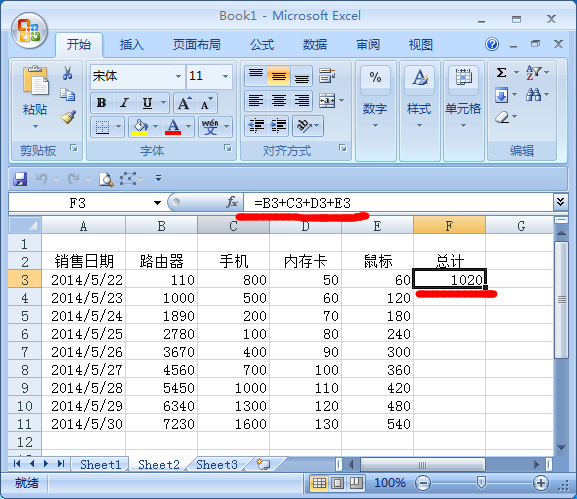Expand the Name Box dropdown arrow
This screenshot has height=499, width=577.
[x=157, y=203]
